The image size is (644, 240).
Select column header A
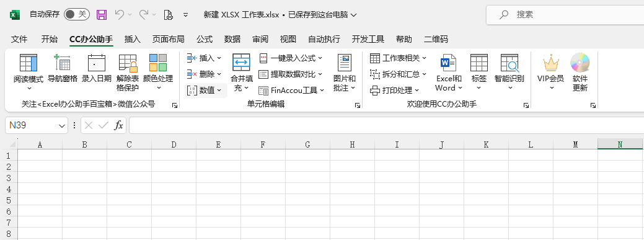coord(40,144)
